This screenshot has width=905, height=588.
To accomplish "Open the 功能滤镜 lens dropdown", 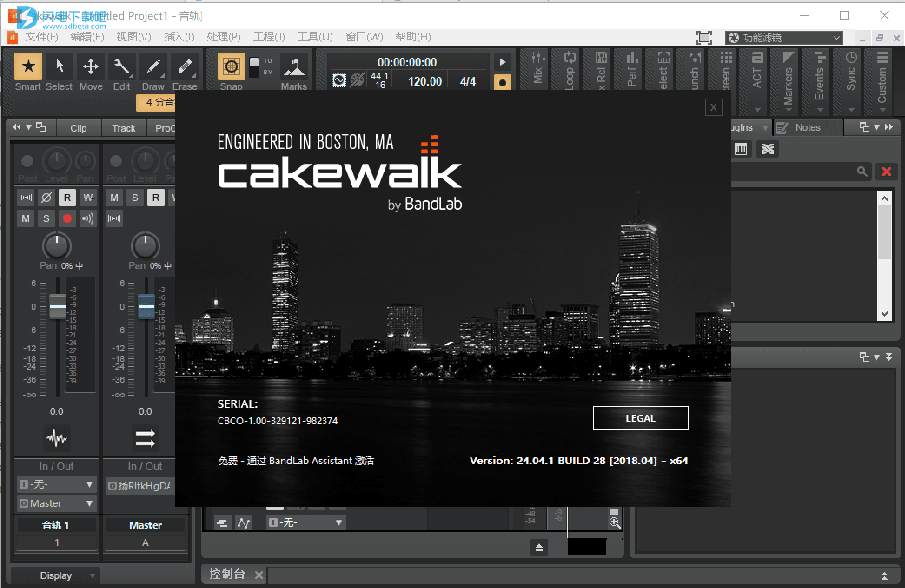I will [784, 38].
